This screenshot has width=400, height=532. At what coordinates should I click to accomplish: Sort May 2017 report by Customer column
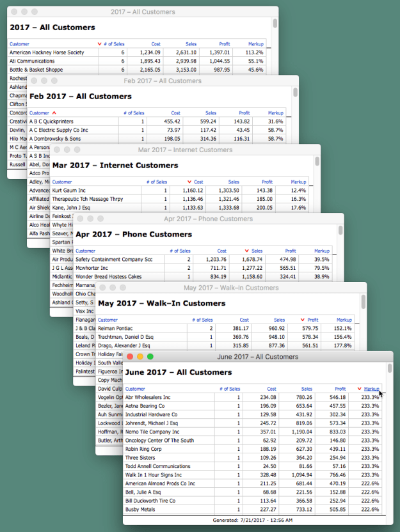click(x=108, y=320)
